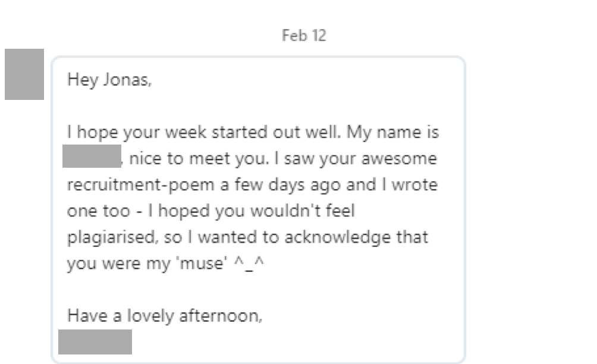Screen dimensions: 597x364
Task: Click the words 'one too' in the message
Action: (x=99, y=211)
